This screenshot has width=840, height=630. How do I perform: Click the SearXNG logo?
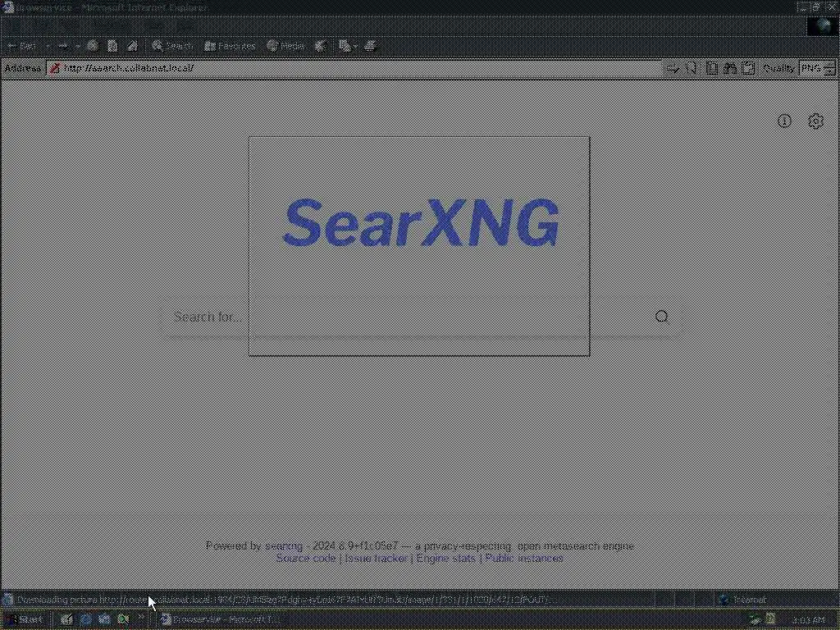pos(421,222)
